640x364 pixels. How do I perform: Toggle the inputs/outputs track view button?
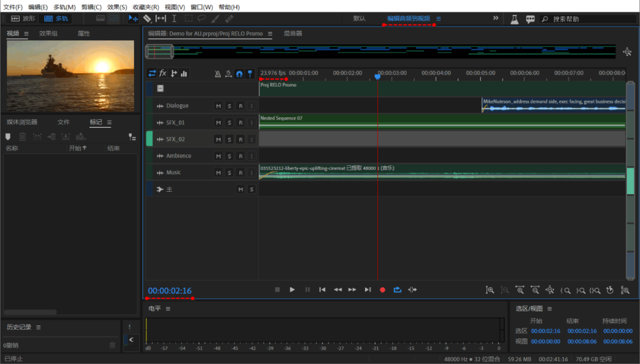tap(152, 73)
